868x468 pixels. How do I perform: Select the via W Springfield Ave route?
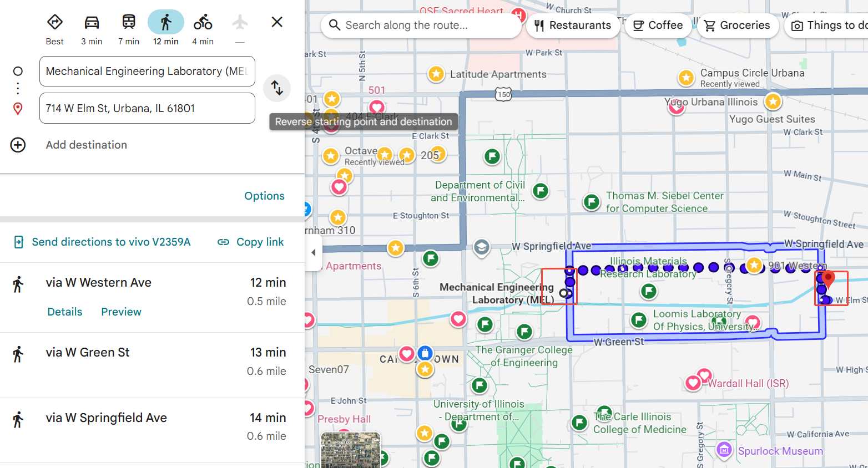tap(107, 418)
